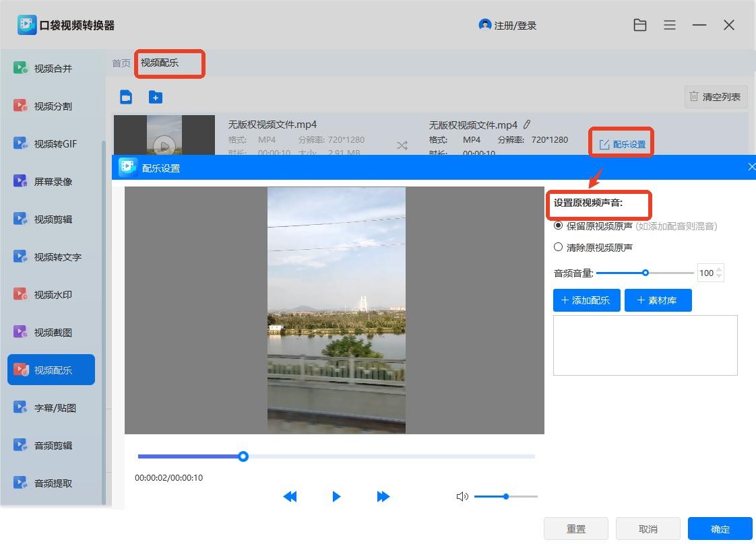Mute using the speaker volume icon
Screen dimensions: 756x544
coord(462,497)
